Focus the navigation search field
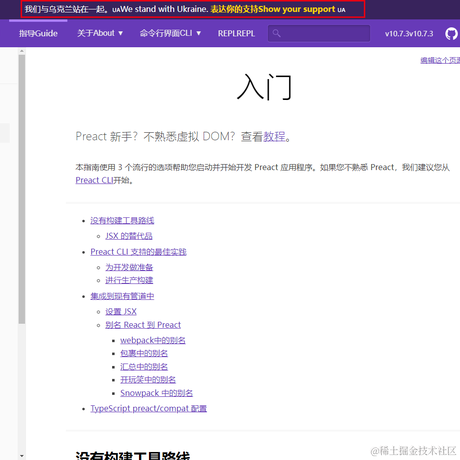 319,33
